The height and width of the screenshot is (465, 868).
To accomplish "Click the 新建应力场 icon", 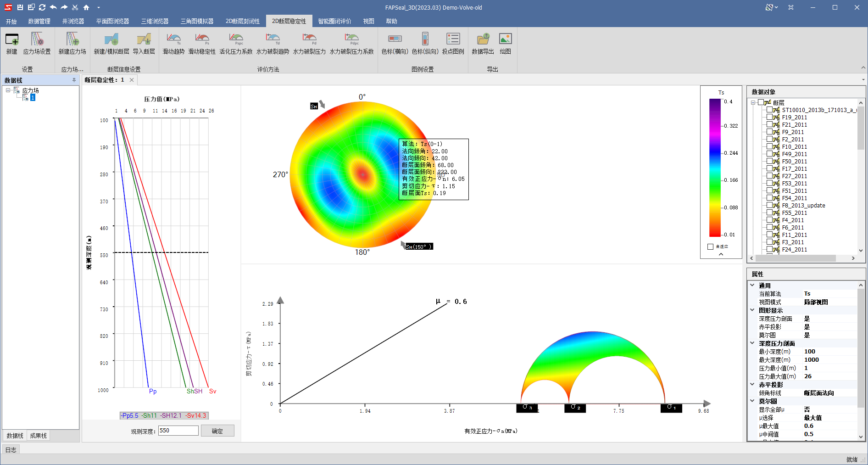I will tap(72, 44).
